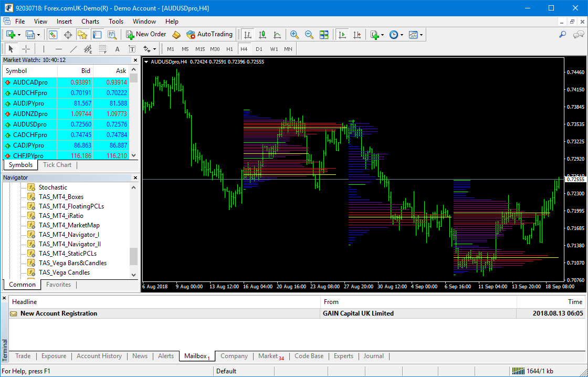Open the chat speech bubbles icon

coord(578,35)
